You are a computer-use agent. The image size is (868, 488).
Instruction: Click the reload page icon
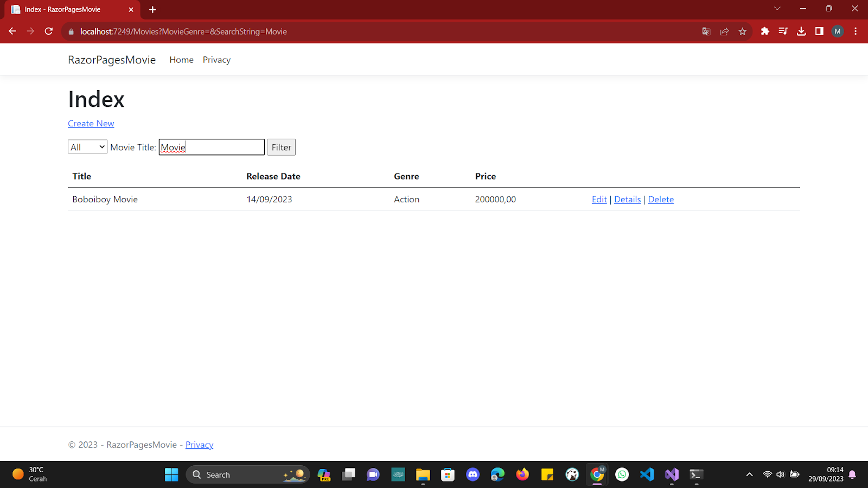point(49,31)
